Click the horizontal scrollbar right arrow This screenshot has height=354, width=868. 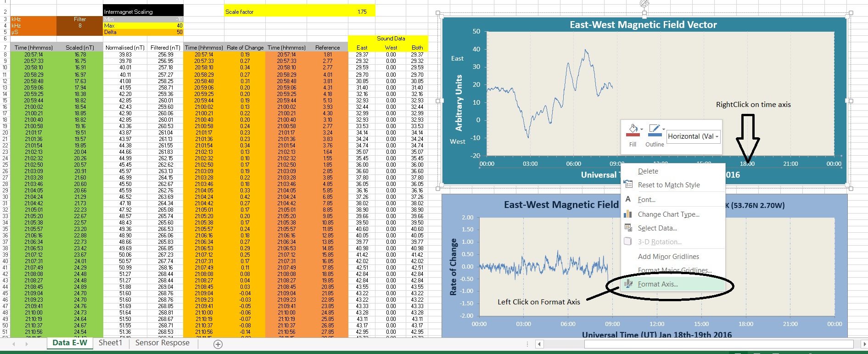coord(864,344)
